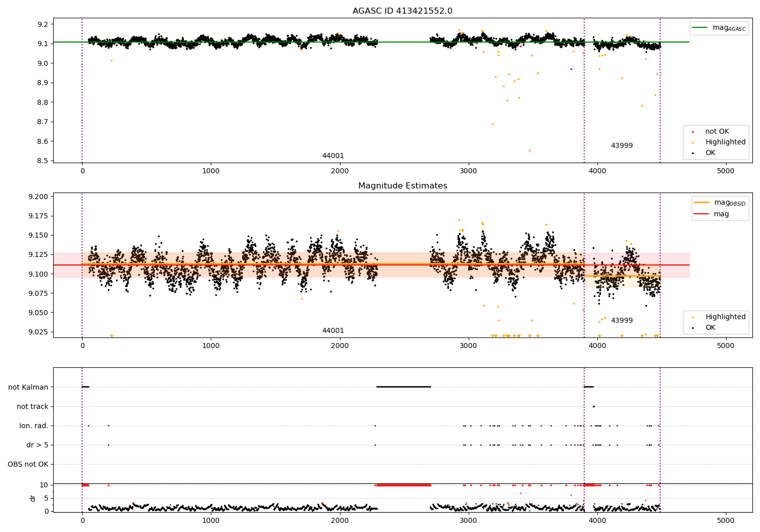This screenshot has width=760, height=532.
Task: Select the 'OK' legend entry in top plot
Action: tap(710, 153)
